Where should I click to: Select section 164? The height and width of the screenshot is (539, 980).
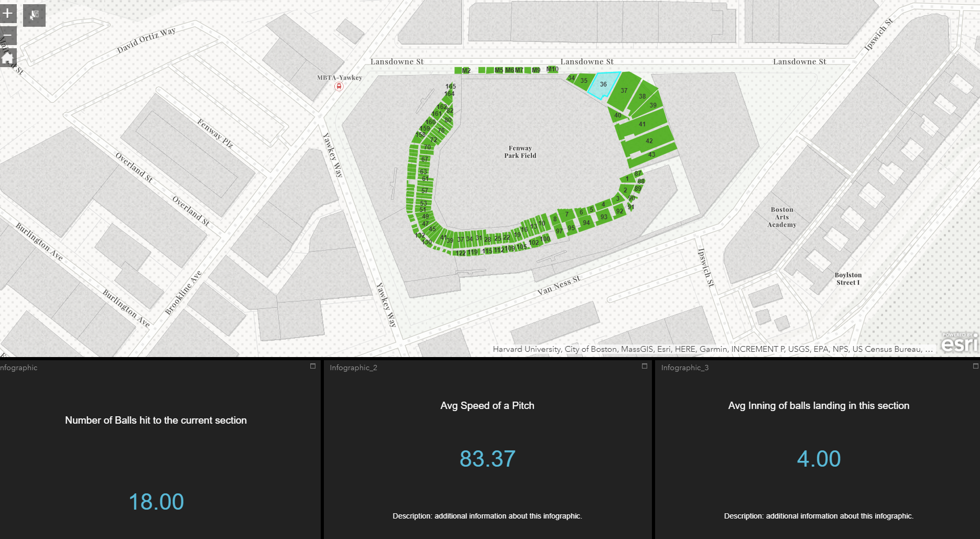(449, 94)
